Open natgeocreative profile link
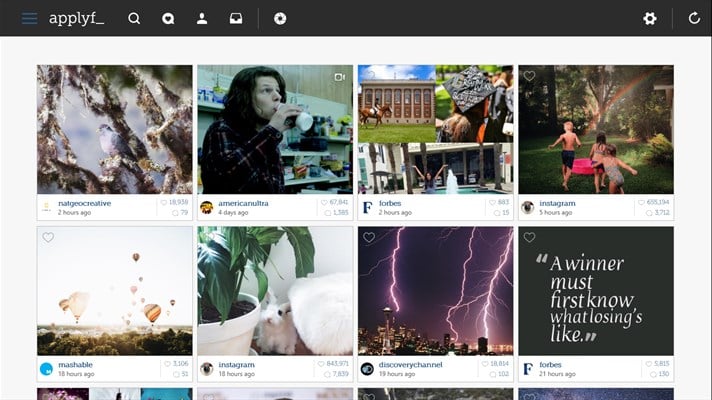Image resolution: width=712 pixels, height=400 pixels. [x=84, y=203]
